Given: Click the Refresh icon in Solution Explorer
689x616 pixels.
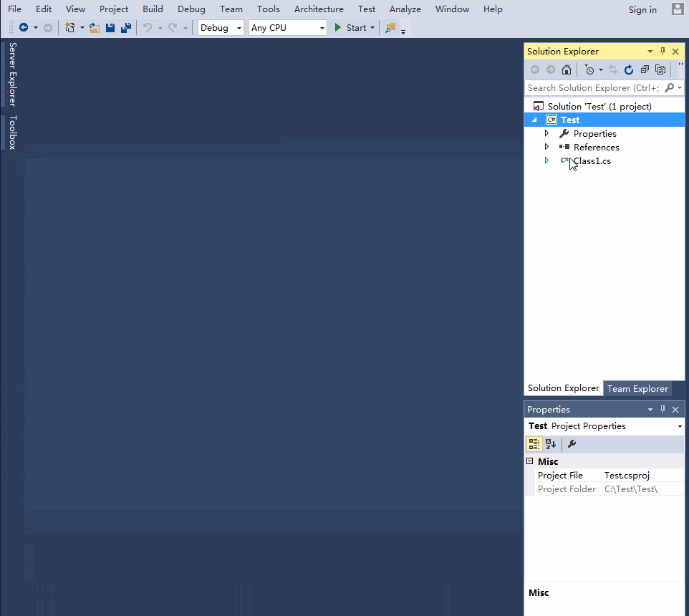Looking at the screenshot, I should [629, 69].
